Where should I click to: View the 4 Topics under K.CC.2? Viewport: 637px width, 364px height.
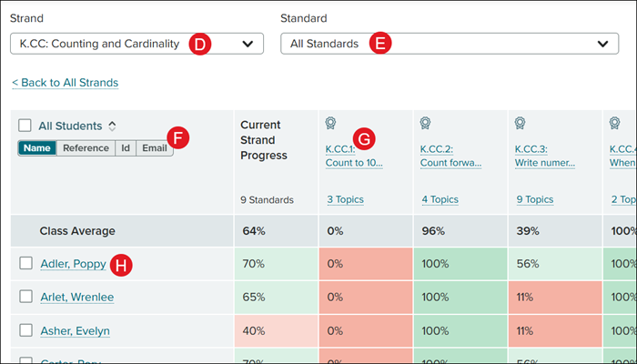click(440, 199)
